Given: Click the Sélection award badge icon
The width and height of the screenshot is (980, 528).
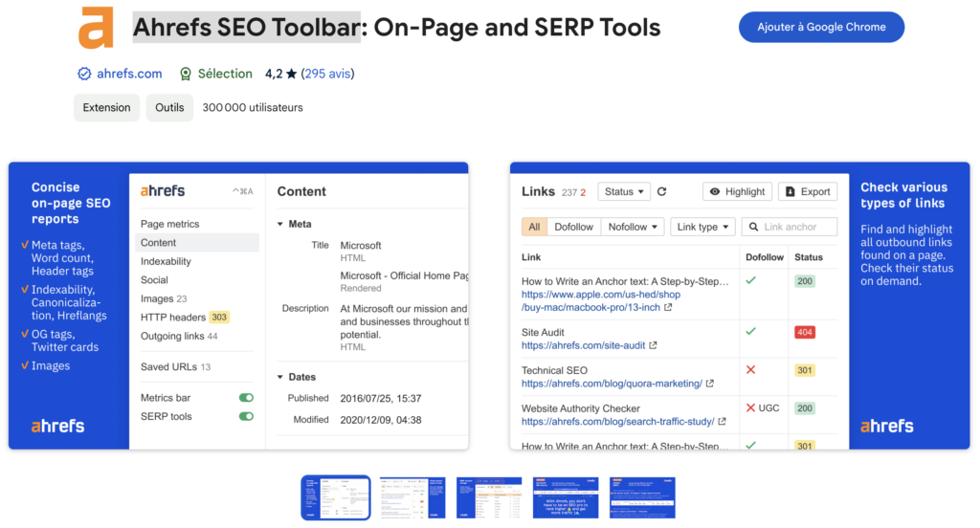Looking at the screenshot, I should 186,74.
